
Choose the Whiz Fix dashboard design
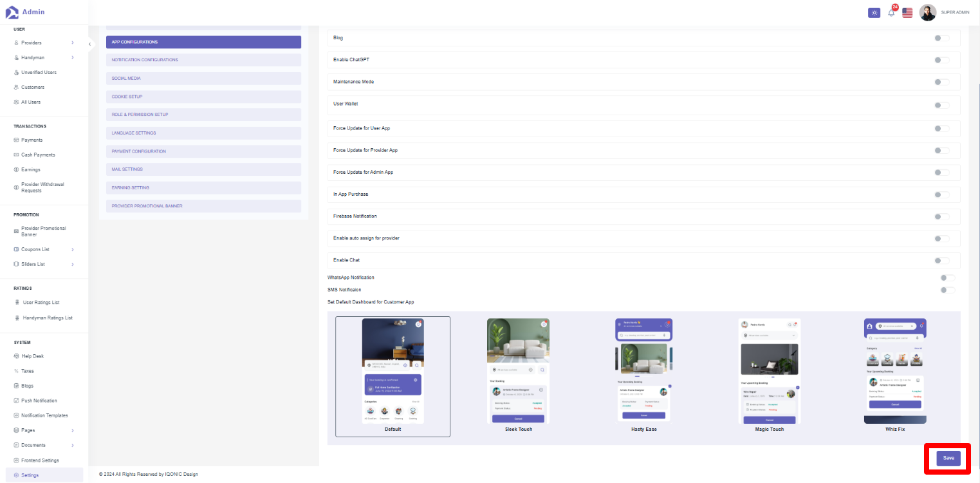point(894,372)
